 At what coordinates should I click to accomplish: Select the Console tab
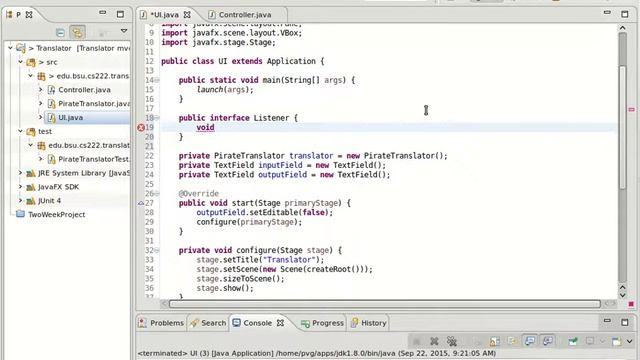(258, 323)
